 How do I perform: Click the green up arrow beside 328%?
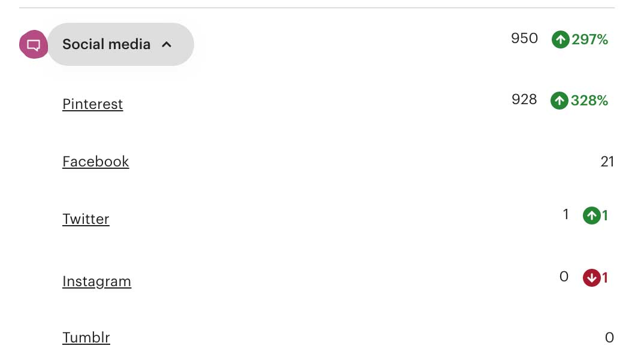560,101
